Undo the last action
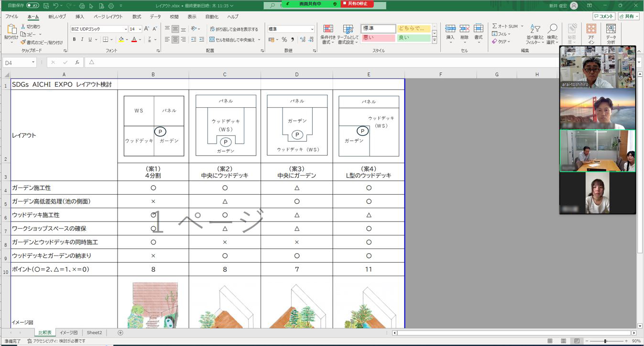The width and height of the screenshot is (644, 346). click(56, 5)
